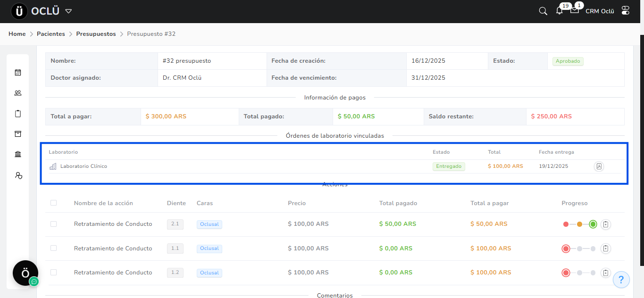Viewport: 644px width, 298px height.
Task: Click the $ 50,00 ARS value beside Total pagado:
Action: (356, 116)
